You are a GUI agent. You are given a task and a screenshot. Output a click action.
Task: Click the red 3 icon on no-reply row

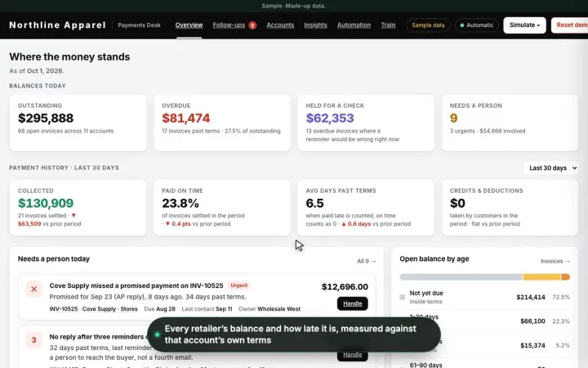coord(33,340)
